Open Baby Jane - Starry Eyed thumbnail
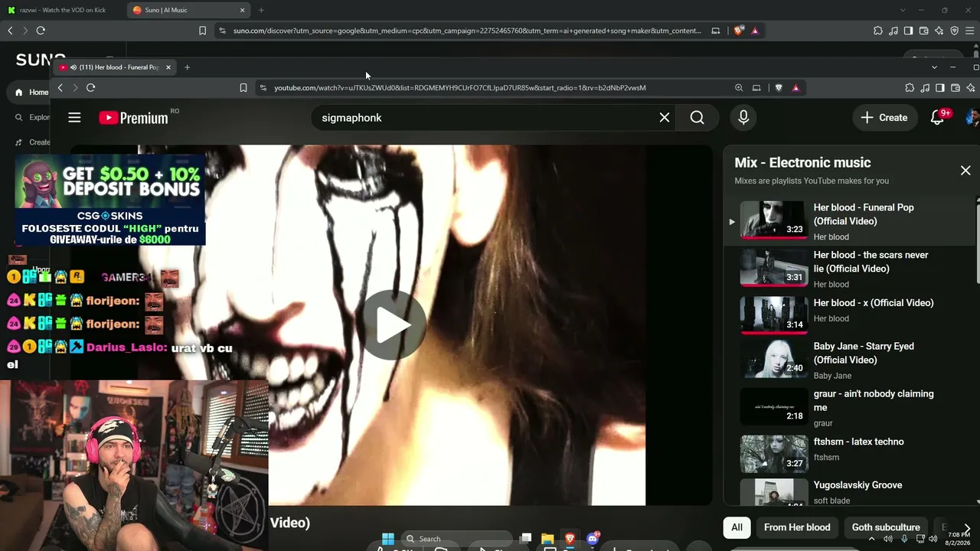Image resolution: width=980 pixels, height=551 pixels. point(773,359)
